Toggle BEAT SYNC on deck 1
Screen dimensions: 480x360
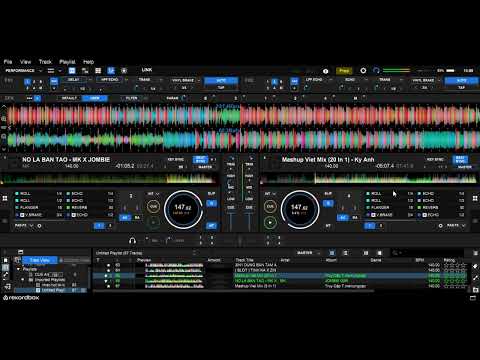coord(200,160)
